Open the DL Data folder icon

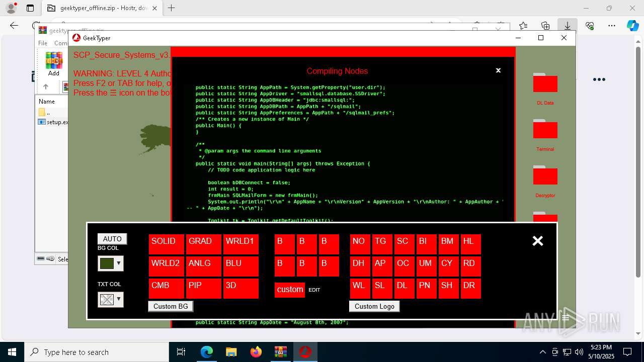(545, 83)
